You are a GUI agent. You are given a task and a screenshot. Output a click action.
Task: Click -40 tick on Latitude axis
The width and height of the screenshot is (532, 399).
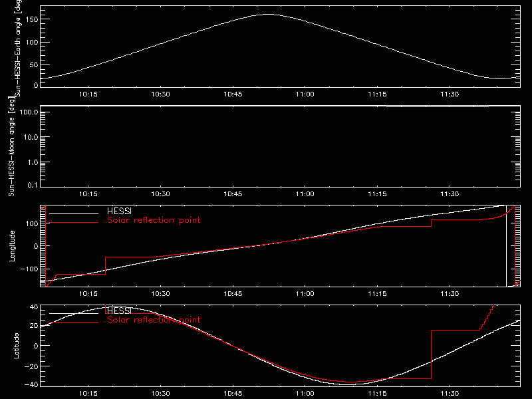[x=31, y=384]
